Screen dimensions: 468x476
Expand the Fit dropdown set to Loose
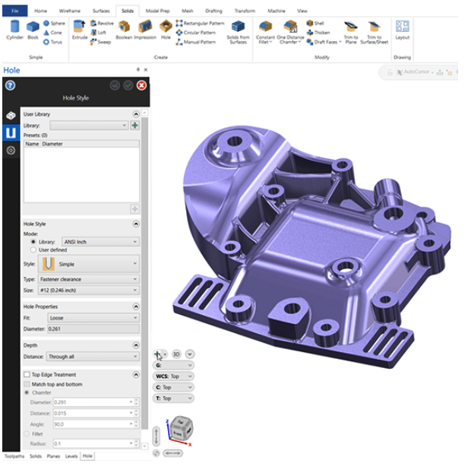click(x=93, y=318)
